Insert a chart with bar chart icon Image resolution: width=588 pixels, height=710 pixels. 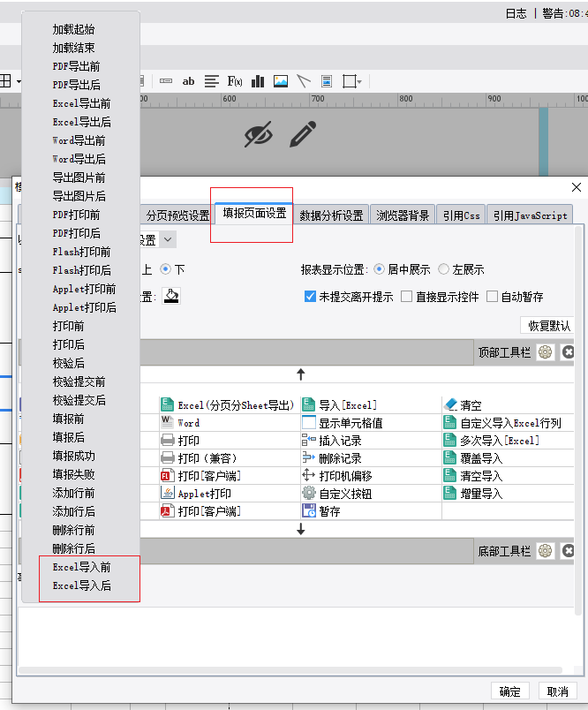pyautogui.click(x=258, y=81)
